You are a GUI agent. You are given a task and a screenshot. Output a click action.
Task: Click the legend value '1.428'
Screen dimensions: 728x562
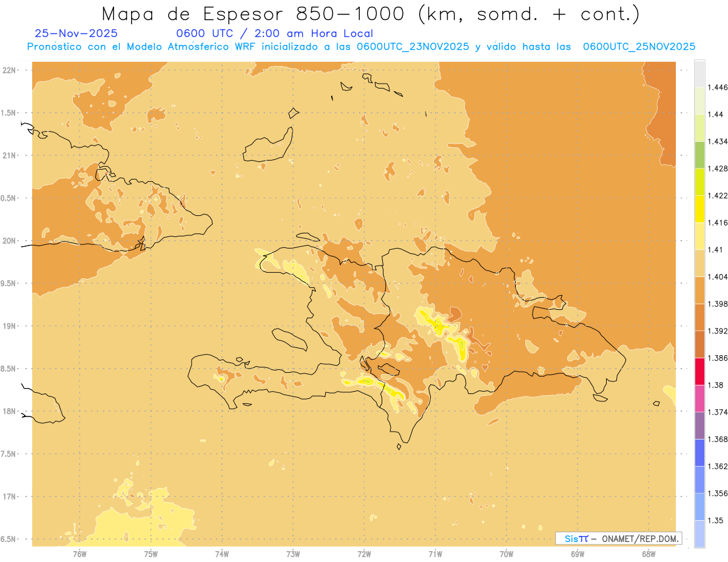click(x=718, y=169)
